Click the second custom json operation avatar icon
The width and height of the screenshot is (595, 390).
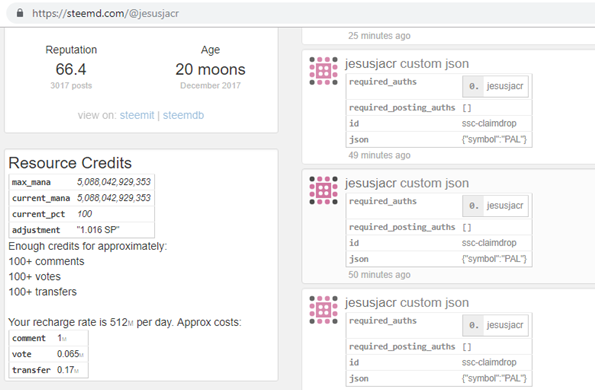pyautogui.click(x=323, y=190)
